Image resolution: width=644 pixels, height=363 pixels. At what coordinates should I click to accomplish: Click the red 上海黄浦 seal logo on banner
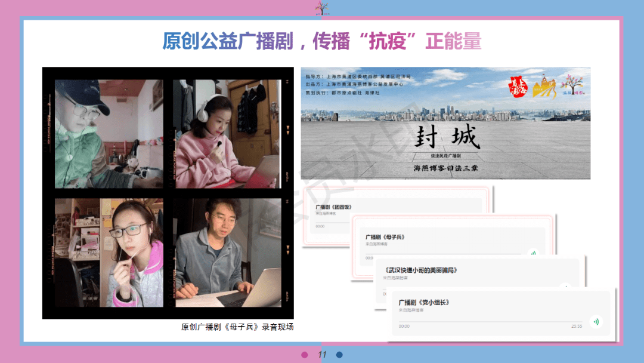click(x=518, y=85)
